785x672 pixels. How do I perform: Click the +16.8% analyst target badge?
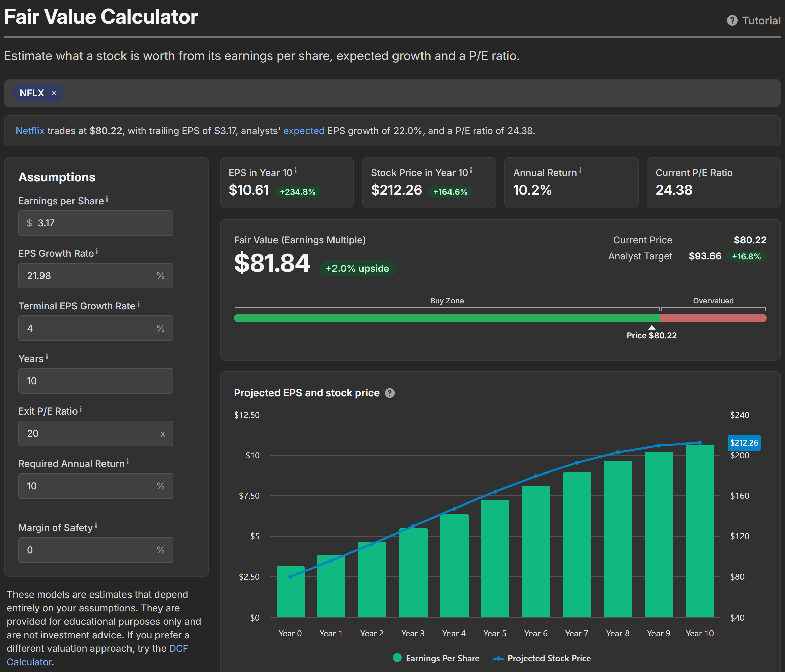(746, 256)
